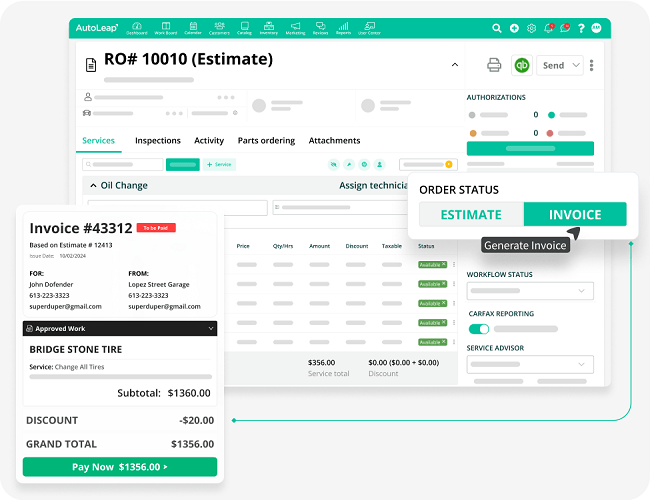Click the help question mark icon
The height and width of the screenshot is (500, 650).
[x=581, y=28]
